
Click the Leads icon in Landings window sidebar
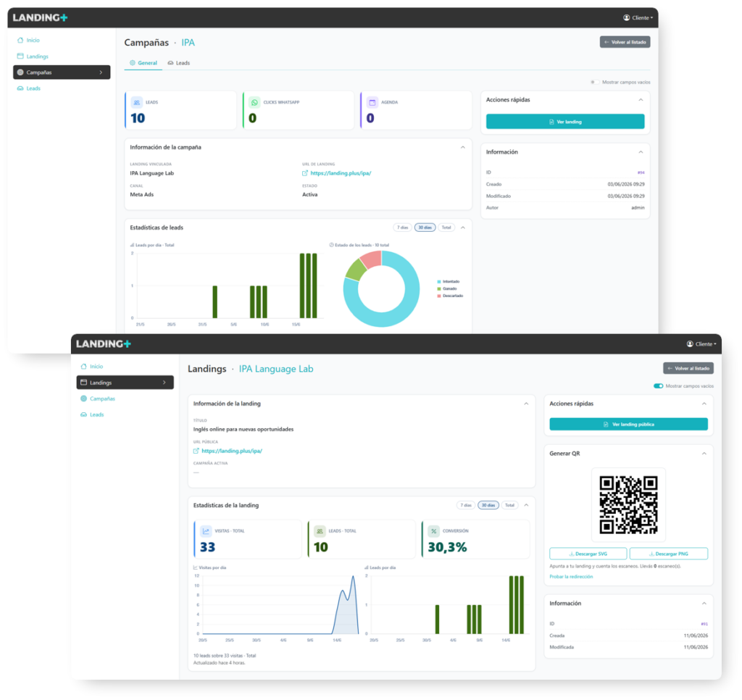(84, 414)
